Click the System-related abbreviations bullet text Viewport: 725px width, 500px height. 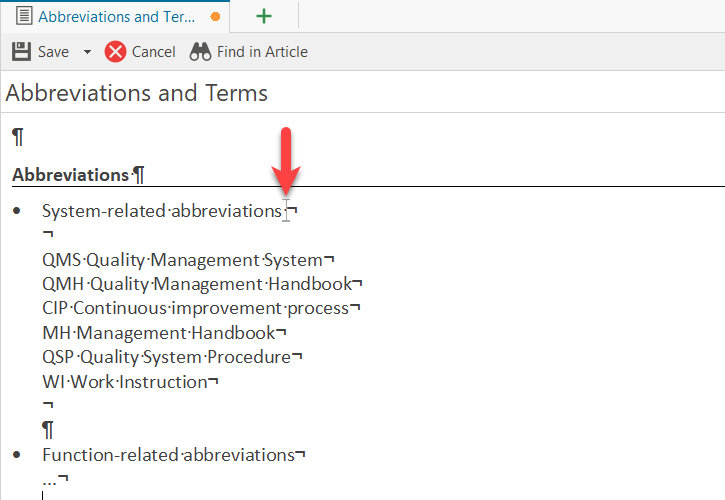(162, 211)
